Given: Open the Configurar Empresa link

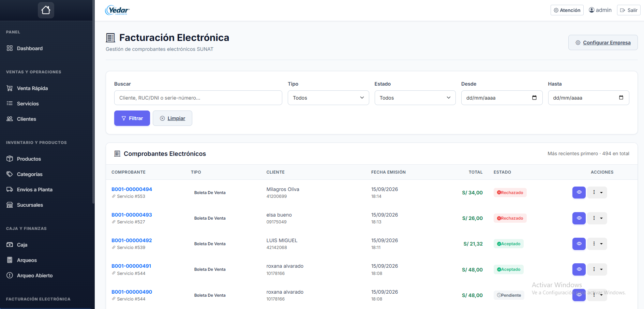Looking at the screenshot, I should click(603, 43).
